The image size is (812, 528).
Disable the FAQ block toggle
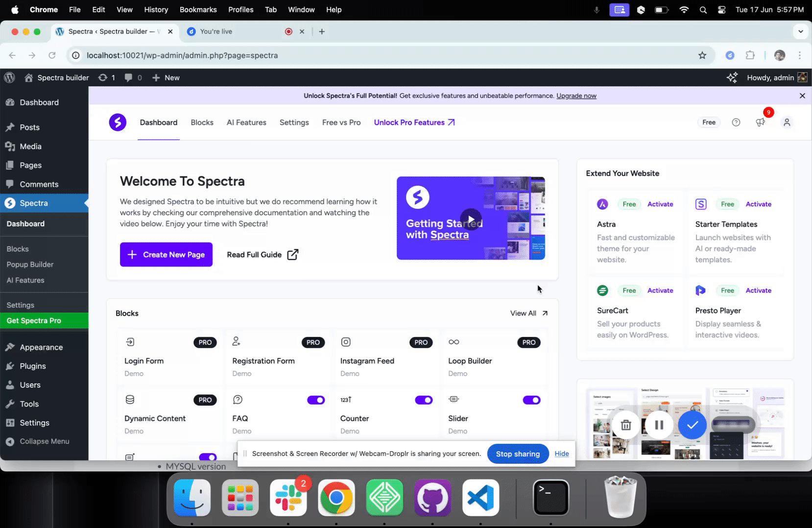[x=316, y=400]
